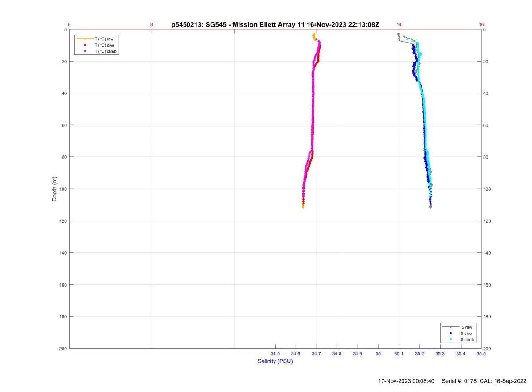Click the right depth-axis tick label '140'

(488, 253)
